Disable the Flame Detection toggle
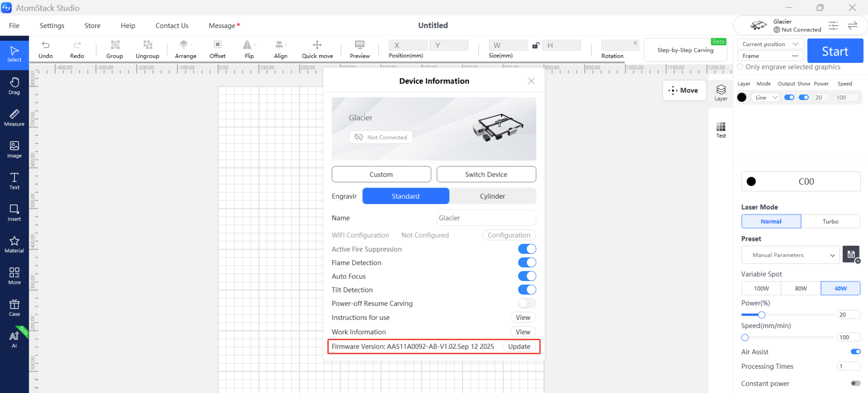Image resolution: width=868 pixels, height=393 pixels. coord(527,263)
